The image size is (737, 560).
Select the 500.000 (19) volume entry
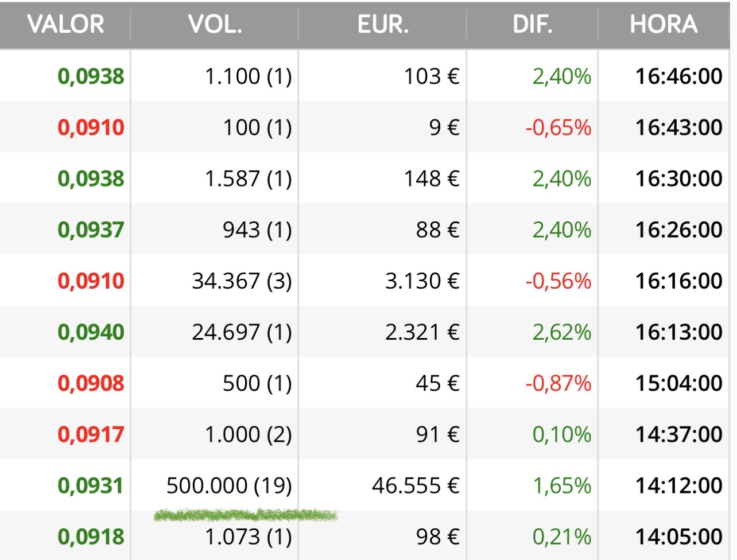click(x=229, y=486)
